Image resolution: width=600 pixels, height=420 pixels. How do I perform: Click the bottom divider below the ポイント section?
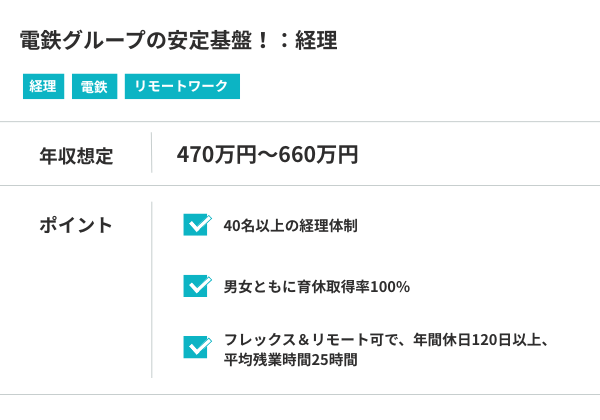point(300,394)
